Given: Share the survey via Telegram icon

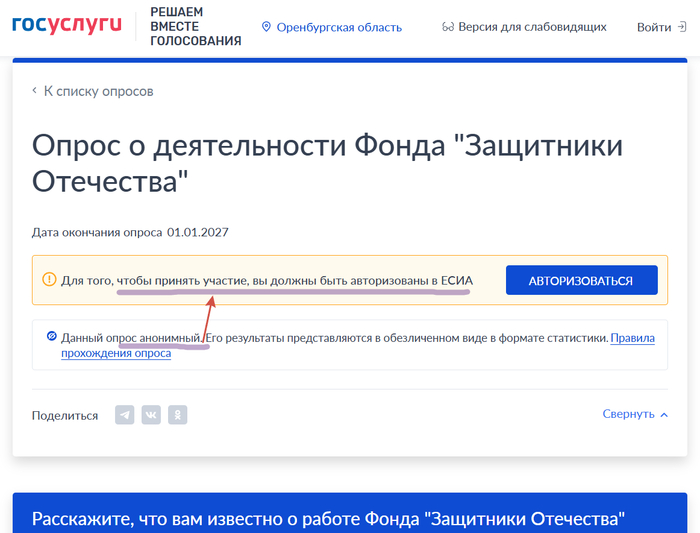Looking at the screenshot, I should click(125, 415).
